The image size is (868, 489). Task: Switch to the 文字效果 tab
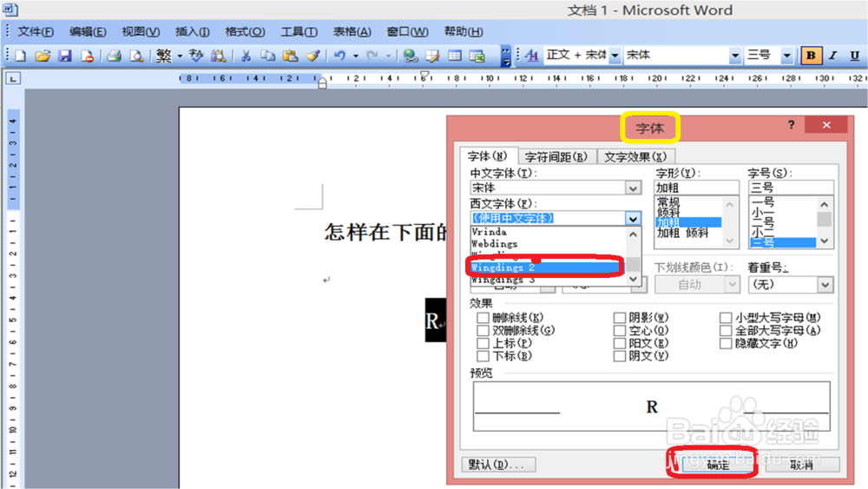pos(635,156)
